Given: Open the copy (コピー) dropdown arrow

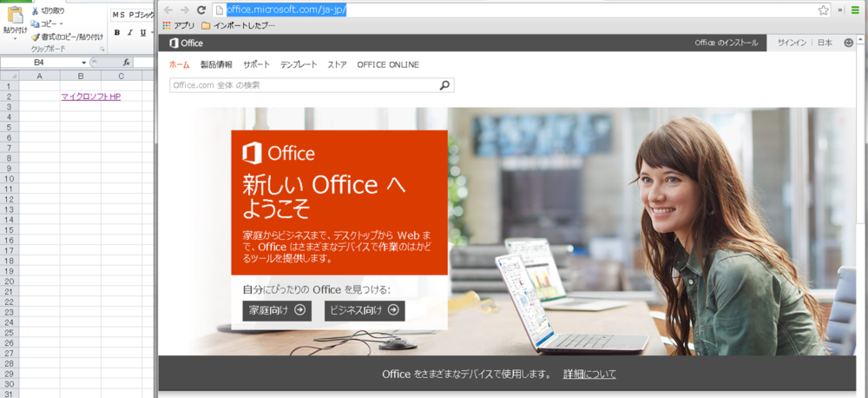Looking at the screenshot, I should [x=62, y=23].
